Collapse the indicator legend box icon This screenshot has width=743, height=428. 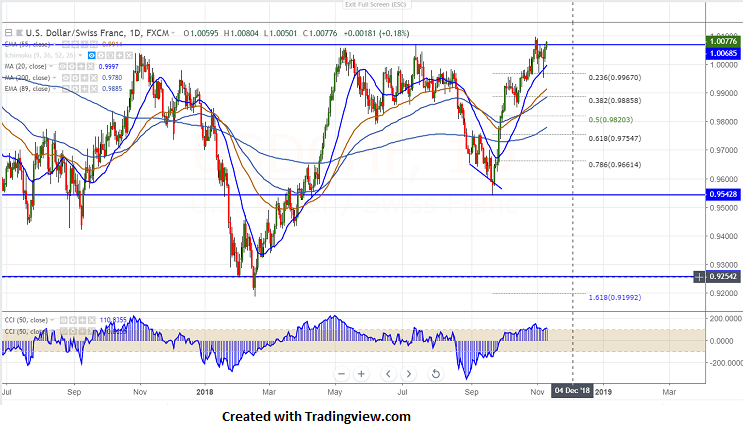point(9,33)
